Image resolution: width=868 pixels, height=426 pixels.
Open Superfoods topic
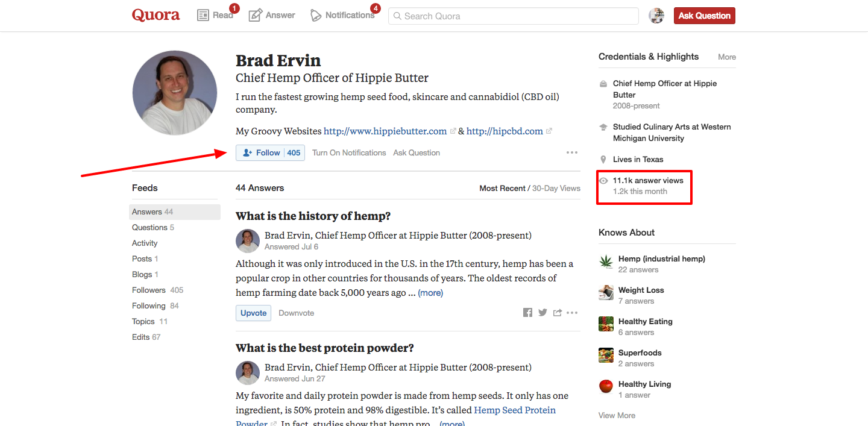tap(640, 353)
